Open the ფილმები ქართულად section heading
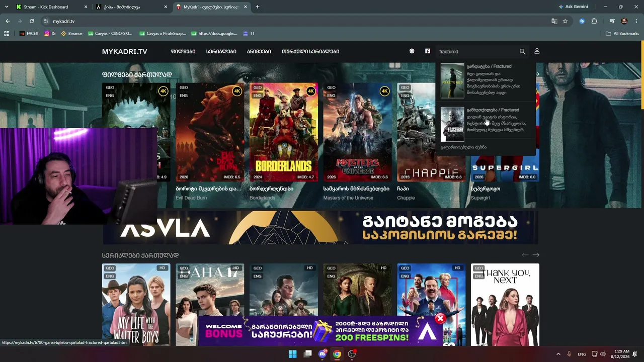 pos(137,74)
